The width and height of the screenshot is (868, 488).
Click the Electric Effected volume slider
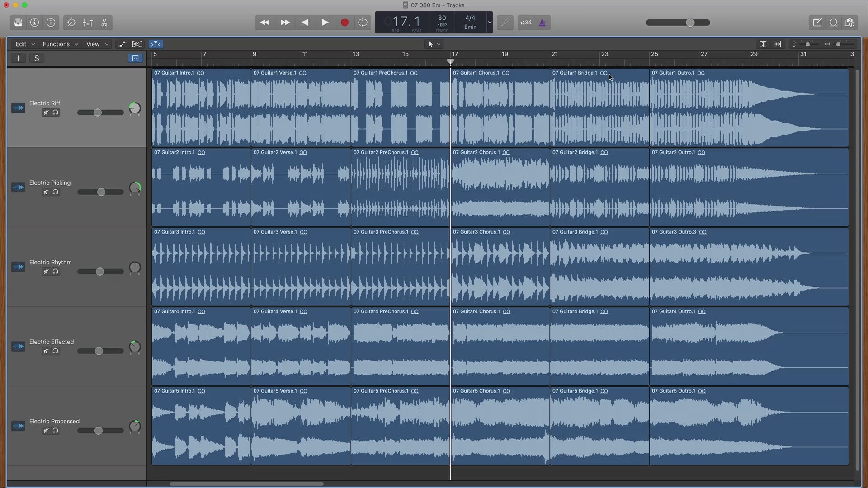(x=100, y=351)
